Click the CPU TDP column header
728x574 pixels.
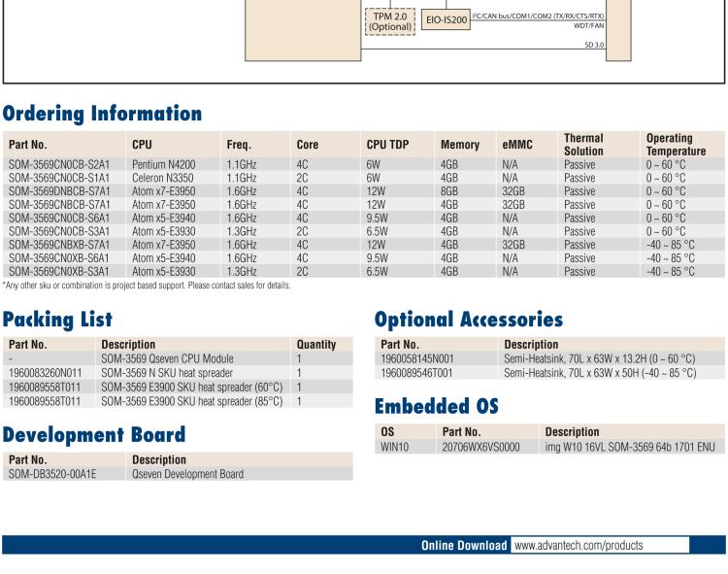pyautogui.click(x=387, y=145)
